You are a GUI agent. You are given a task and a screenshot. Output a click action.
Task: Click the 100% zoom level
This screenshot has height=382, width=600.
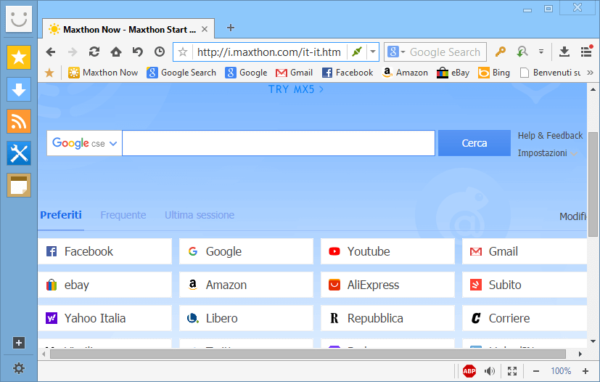click(561, 371)
